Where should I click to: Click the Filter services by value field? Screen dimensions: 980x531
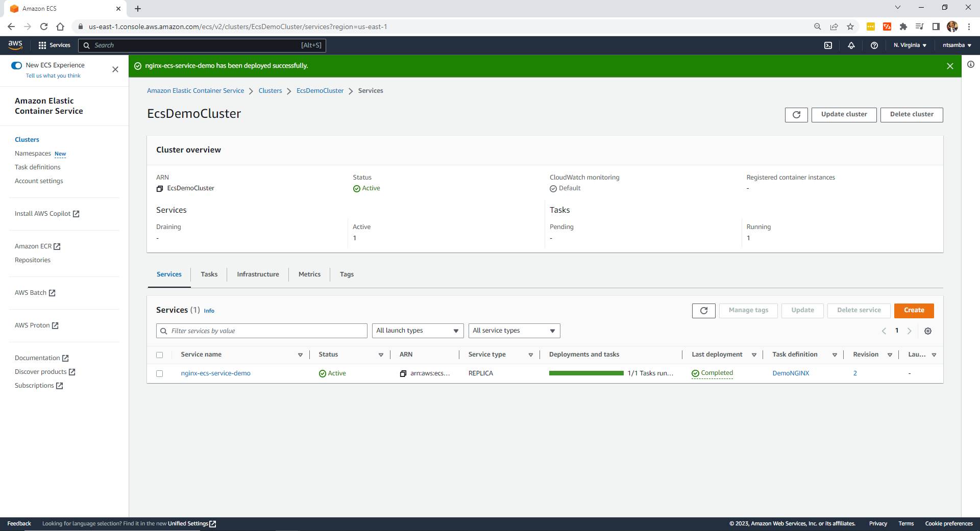[x=265, y=331]
